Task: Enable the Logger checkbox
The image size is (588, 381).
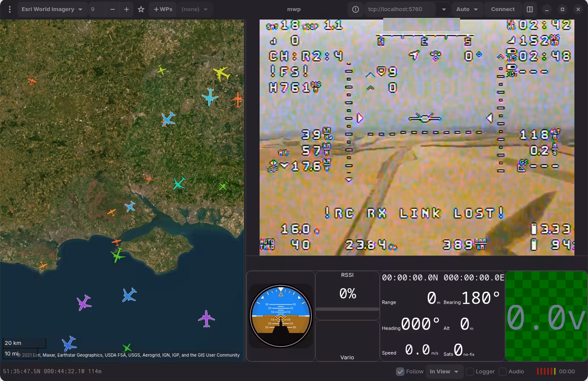Action: (469, 371)
